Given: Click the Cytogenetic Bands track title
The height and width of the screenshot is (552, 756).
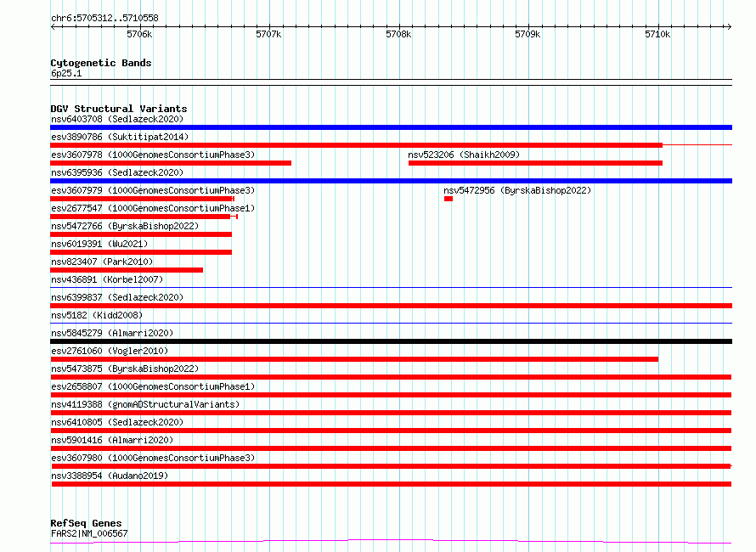Looking at the screenshot, I should click(x=101, y=63).
